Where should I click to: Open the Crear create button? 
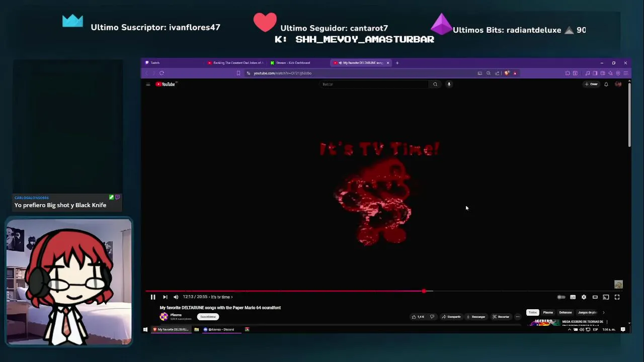591,84
